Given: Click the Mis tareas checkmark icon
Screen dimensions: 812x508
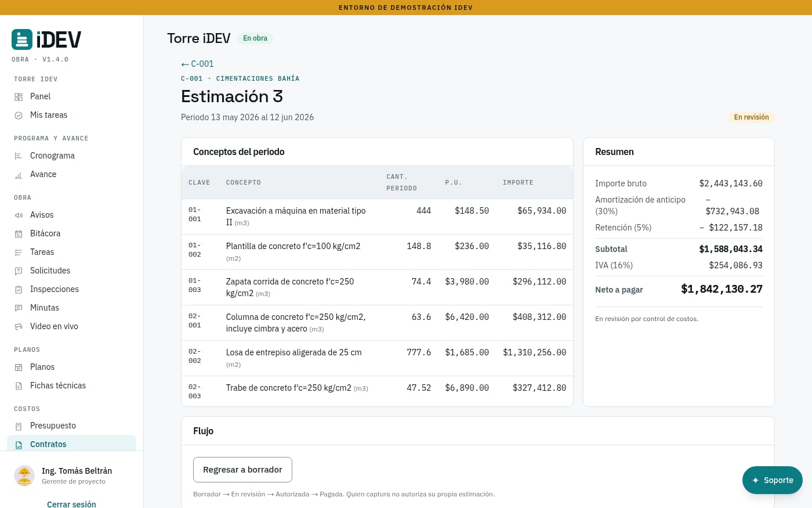Looking at the screenshot, I should click(x=19, y=116).
